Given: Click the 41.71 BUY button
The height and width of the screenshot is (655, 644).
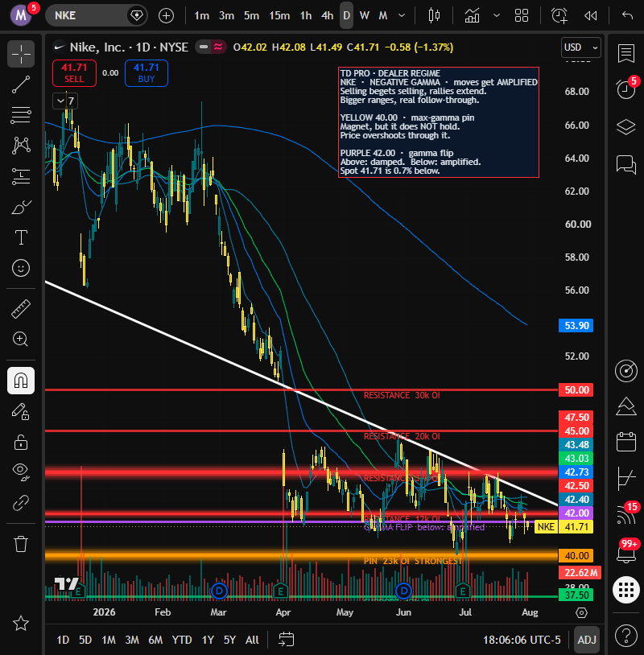Looking at the screenshot, I should [x=147, y=73].
